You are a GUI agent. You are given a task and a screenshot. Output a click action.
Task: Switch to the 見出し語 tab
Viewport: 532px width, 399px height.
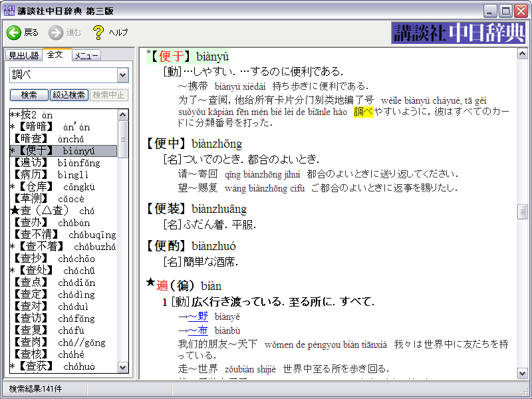click(23, 55)
